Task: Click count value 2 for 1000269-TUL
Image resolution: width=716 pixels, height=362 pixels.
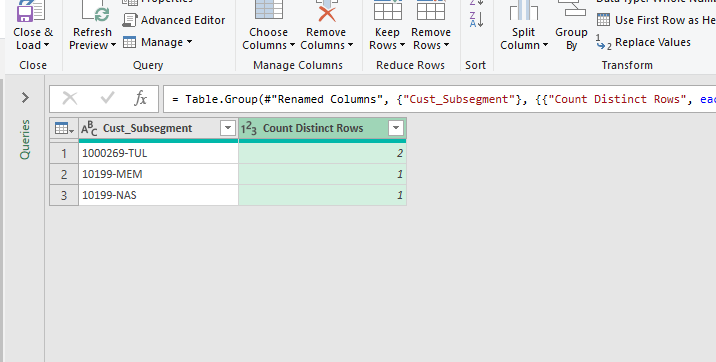Action: (322, 153)
